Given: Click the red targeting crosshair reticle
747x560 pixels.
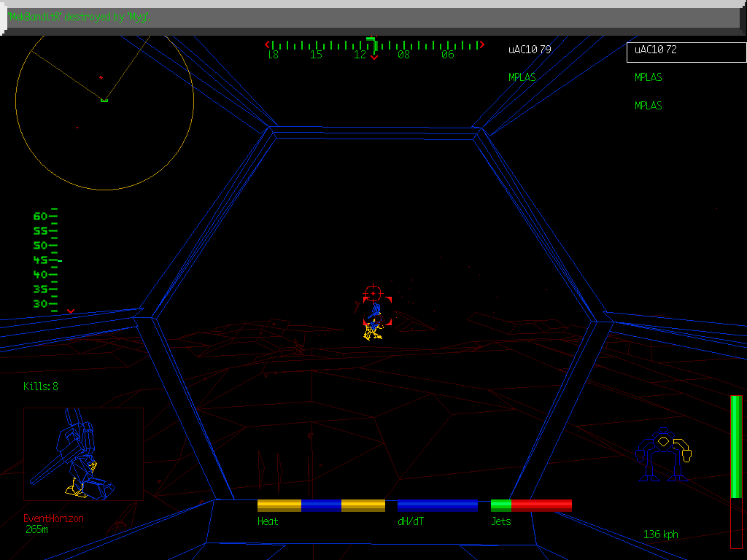Looking at the screenshot, I should (373, 292).
